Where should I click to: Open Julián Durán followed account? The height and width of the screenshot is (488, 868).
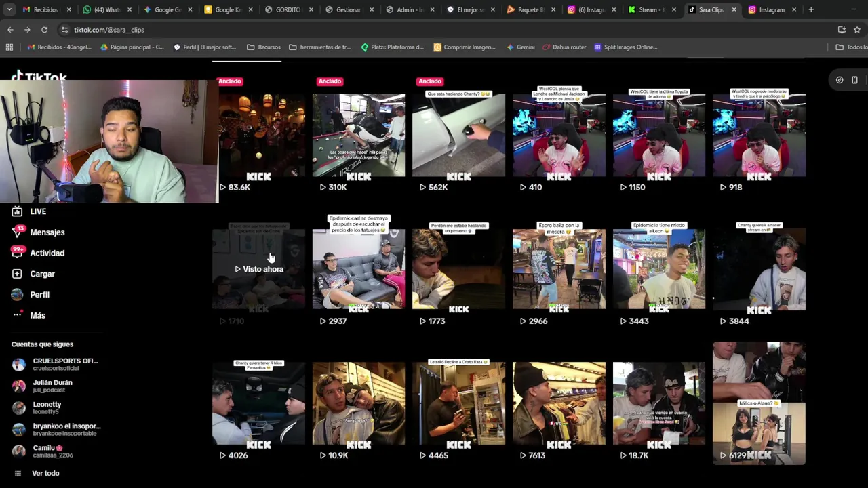coord(42,386)
